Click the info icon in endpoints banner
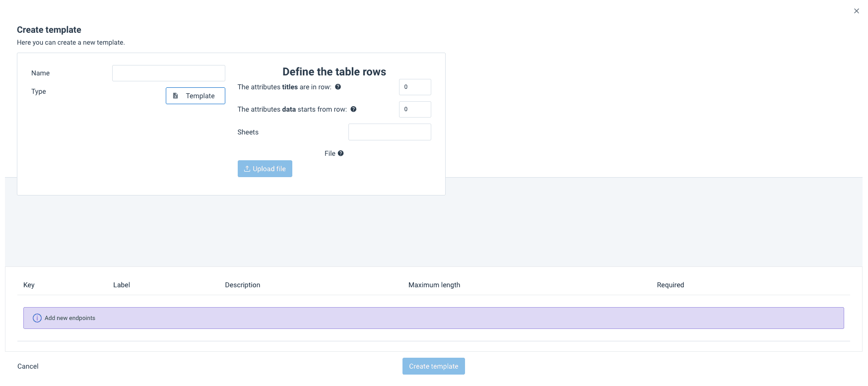Screen dimensions: 868x386 [37, 318]
